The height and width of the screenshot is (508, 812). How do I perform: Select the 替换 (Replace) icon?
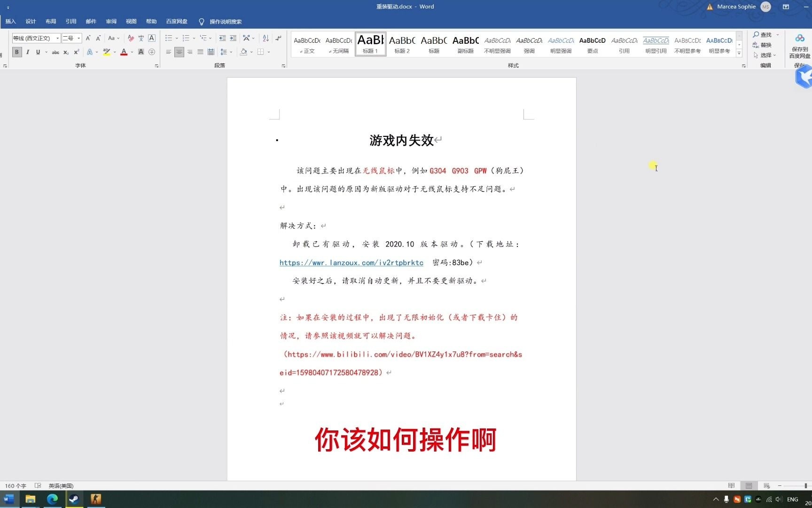(762, 45)
